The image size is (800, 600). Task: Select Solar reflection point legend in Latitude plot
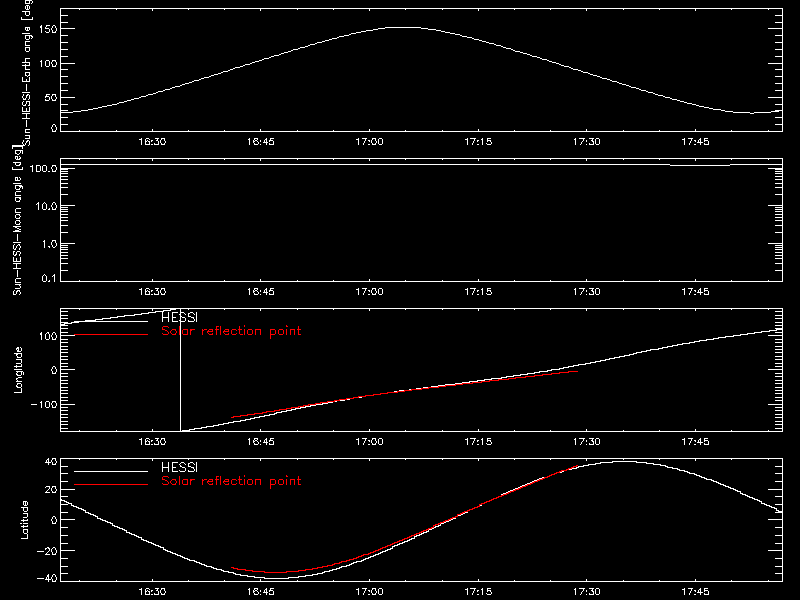point(231,481)
